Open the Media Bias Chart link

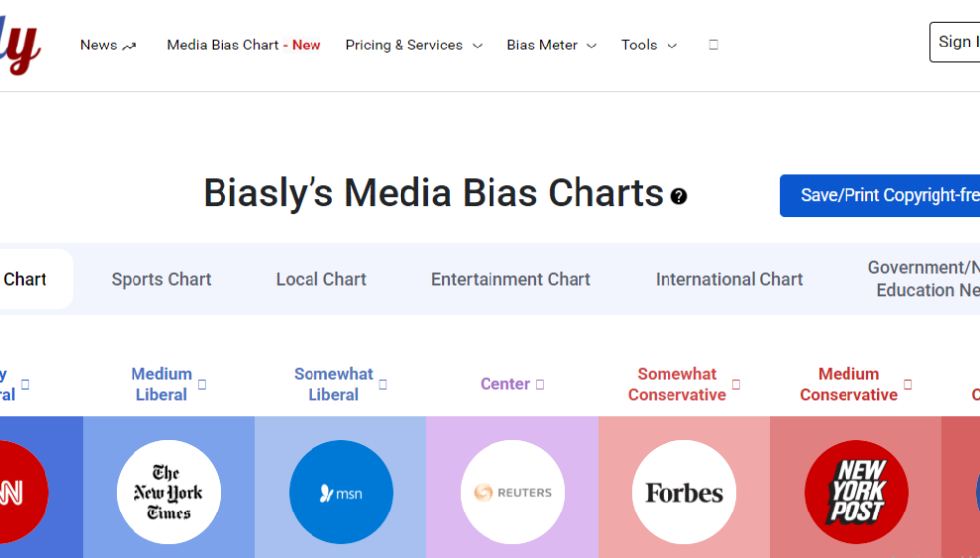pos(243,46)
